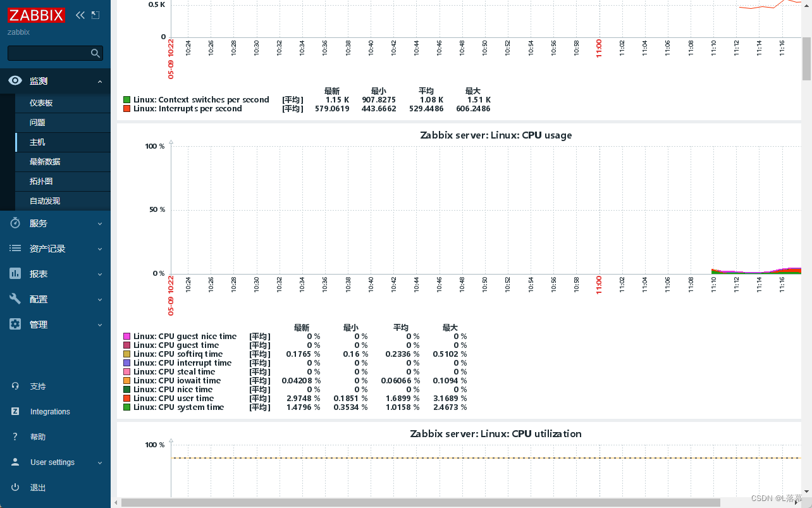Click the CPU system time color swatch
Screen dimensions: 812x508
click(x=127, y=407)
